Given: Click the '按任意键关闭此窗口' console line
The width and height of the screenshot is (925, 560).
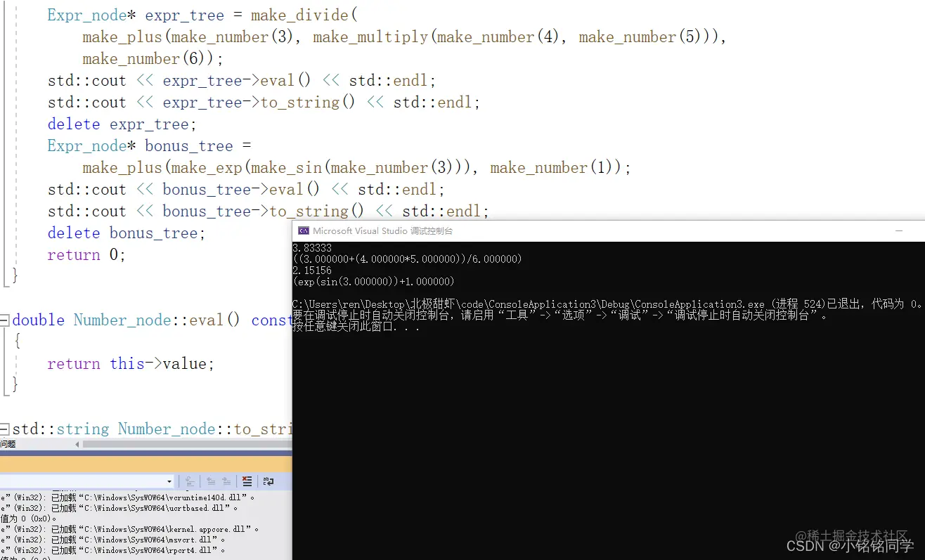Looking at the screenshot, I should [356, 327].
